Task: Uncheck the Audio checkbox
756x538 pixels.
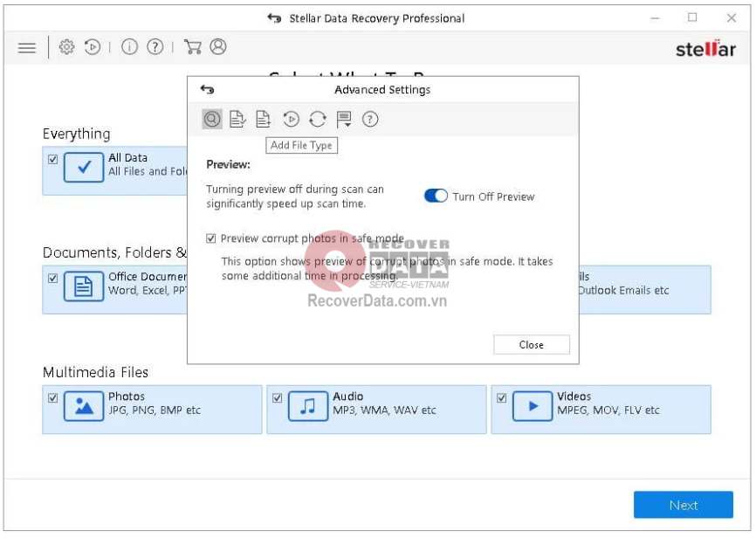Action: pyautogui.click(x=278, y=398)
